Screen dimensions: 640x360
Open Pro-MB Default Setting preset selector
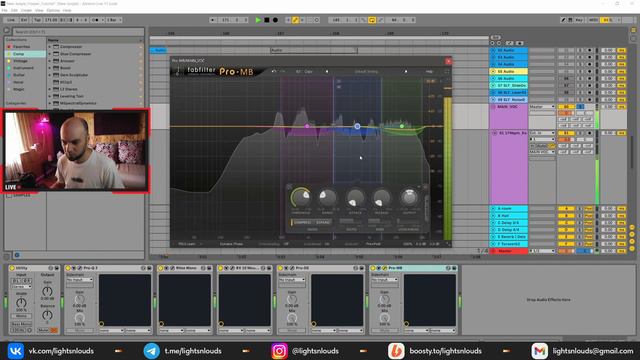point(366,71)
